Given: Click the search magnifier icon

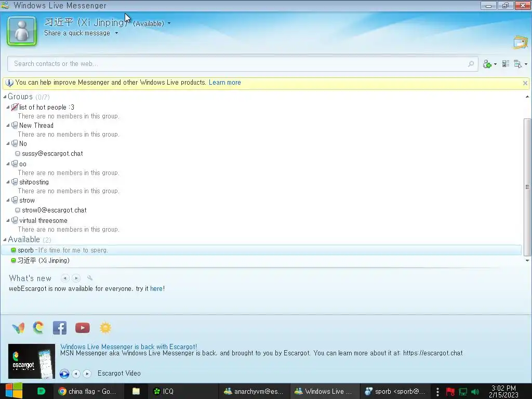Looking at the screenshot, I should [x=471, y=64].
